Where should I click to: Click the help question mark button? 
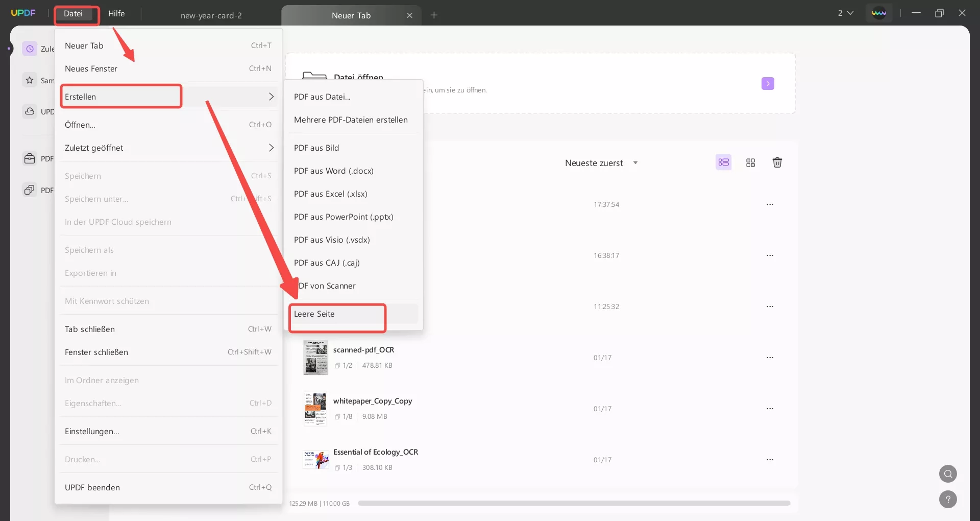pos(948,500)
